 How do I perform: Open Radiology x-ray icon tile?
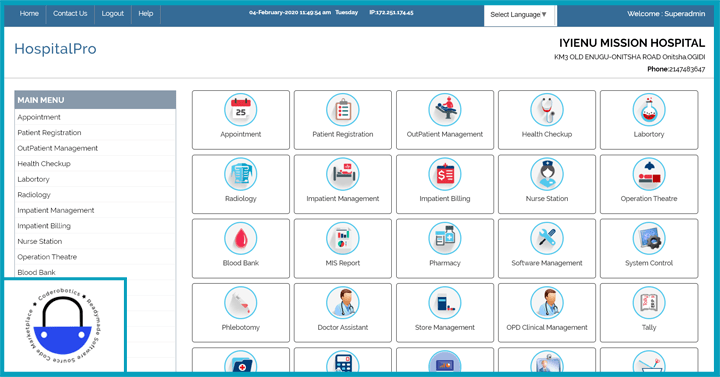[x=241, y=184]
